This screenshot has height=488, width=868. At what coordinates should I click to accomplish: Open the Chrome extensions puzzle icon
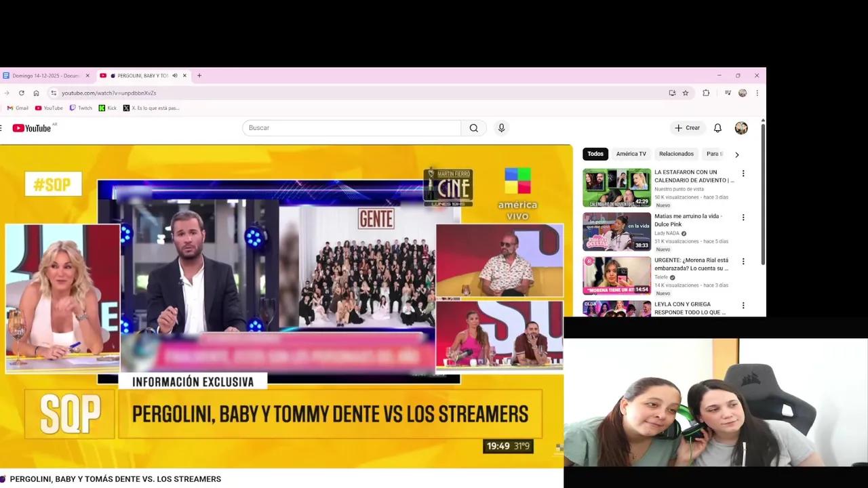point(706,93)
